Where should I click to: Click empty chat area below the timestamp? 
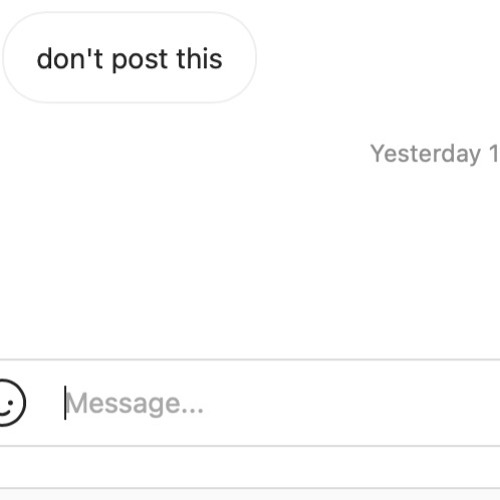pos(250,260)
